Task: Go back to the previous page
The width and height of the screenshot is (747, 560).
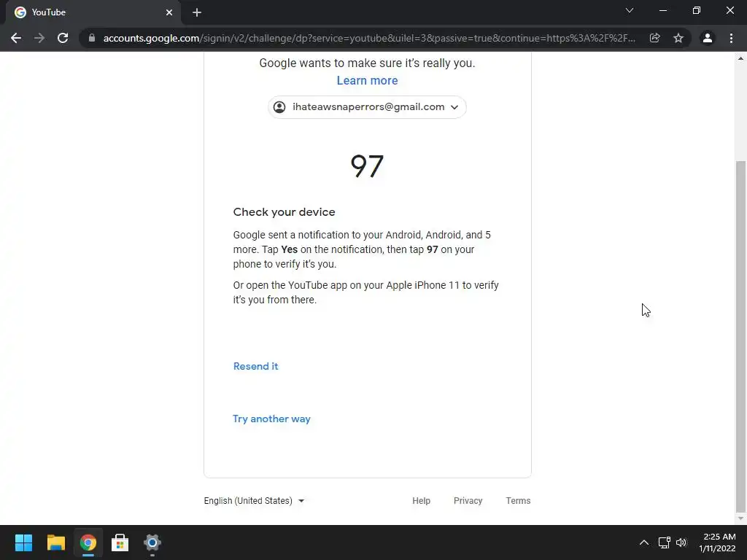Action: 16,38
